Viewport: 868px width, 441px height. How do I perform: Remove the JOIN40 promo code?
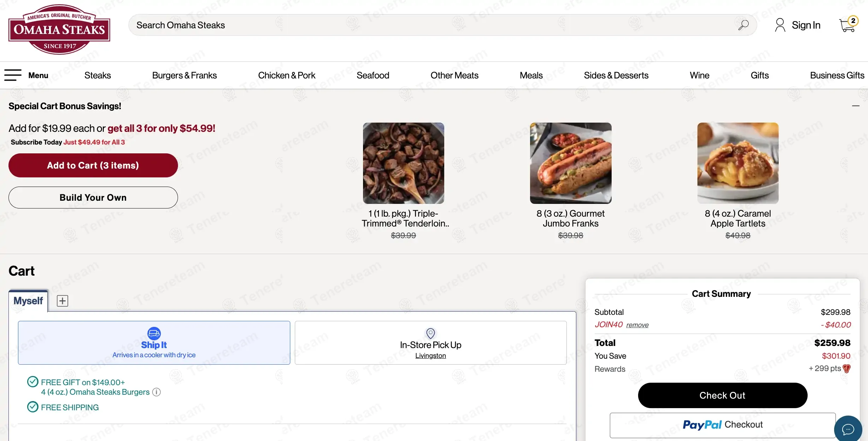point(637,325)
